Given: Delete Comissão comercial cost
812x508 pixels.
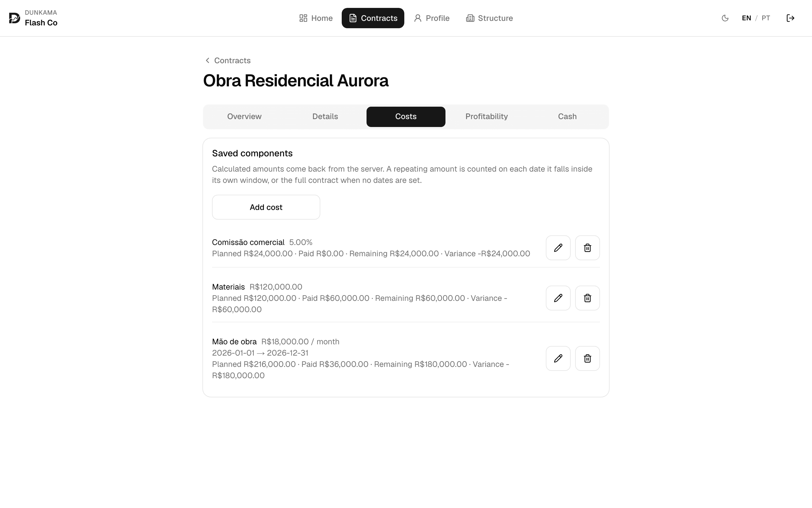Looking at the screenshot, I should pyautogui.click(x=587, y=248).
